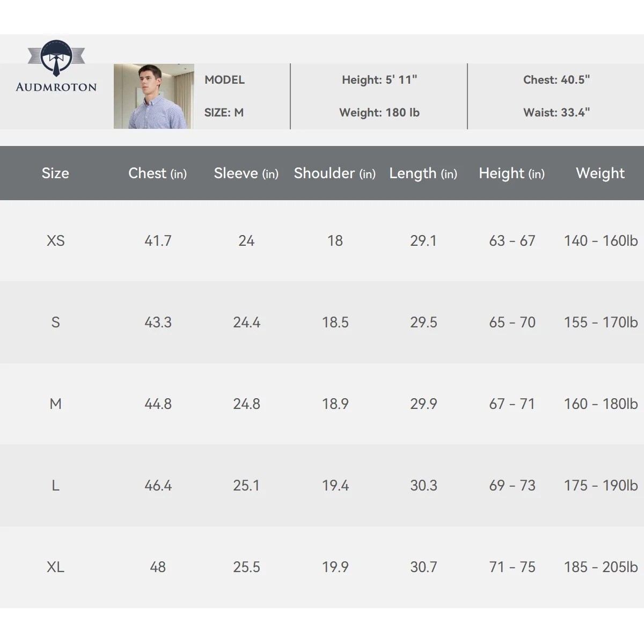Image resolution: width=644 pixels, height=644 pixels.
Task: Click the M chest value 44.8
Action: 158,404
